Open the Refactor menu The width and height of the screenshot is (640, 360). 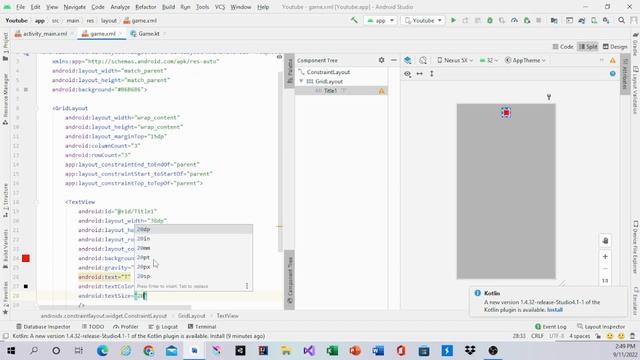[146, 7]
